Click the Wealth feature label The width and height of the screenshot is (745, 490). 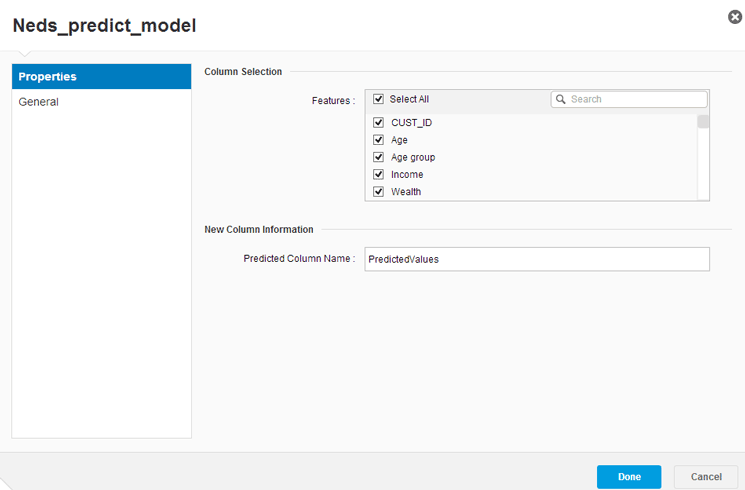coord(405,191)
